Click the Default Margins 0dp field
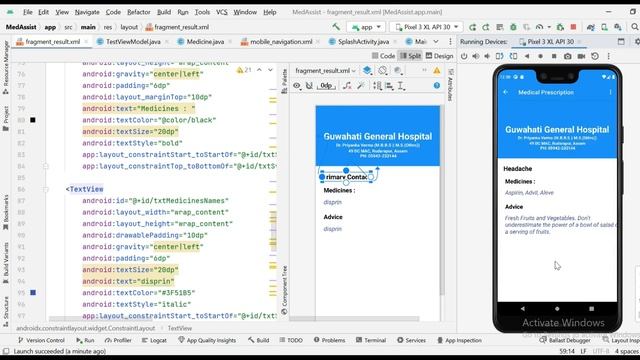640x360 pixels. pyautogui.click(x=327, y=86)
